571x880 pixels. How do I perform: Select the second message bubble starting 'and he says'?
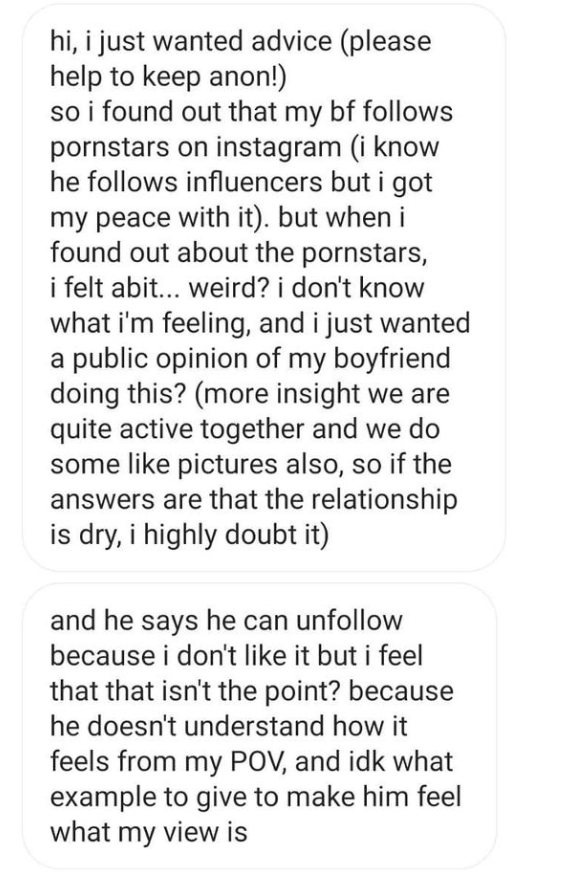[259, 726]
